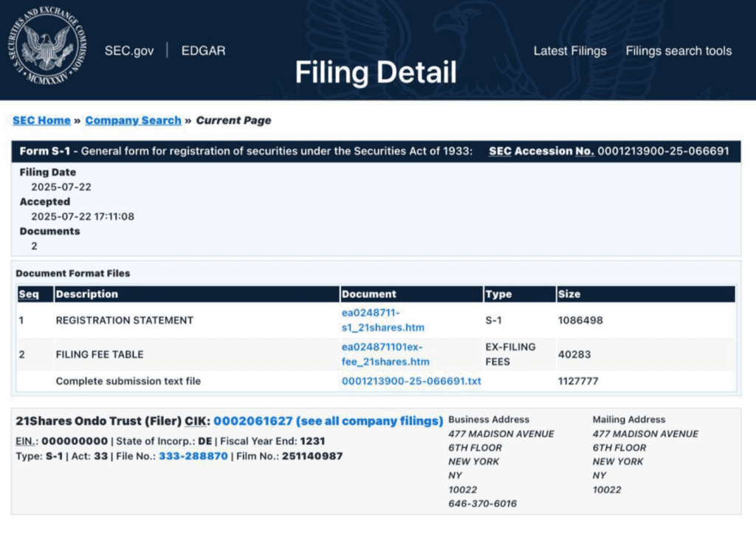Click the Mailing Address heading
Image resolution: width=756 pixels, height=557 pixels.
pyautogui.click(x=629, y=420)
